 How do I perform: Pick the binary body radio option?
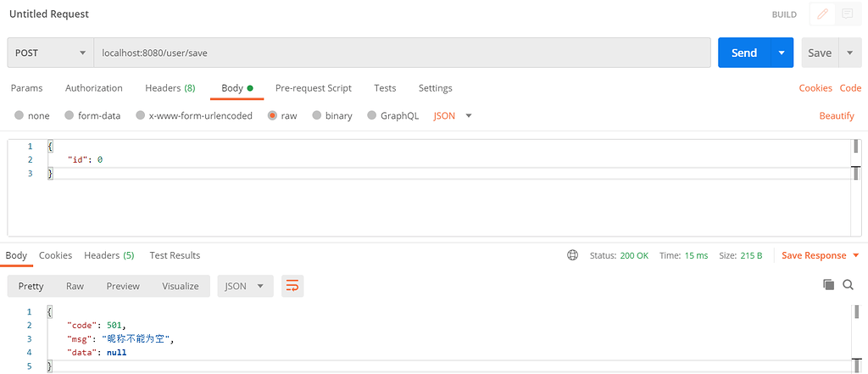(x=317, y=116)
